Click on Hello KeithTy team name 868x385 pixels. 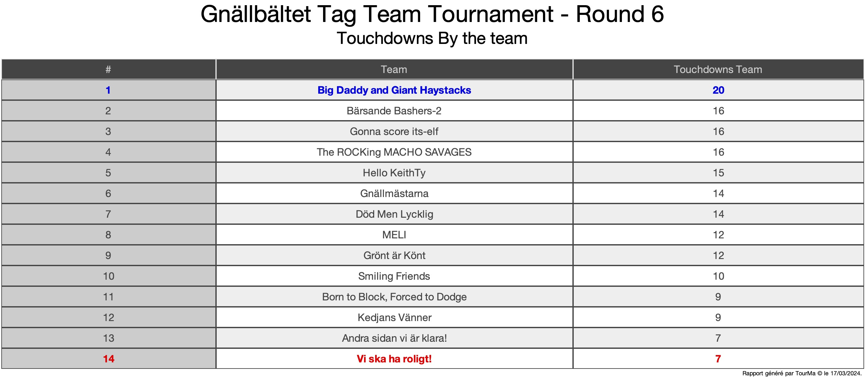tap(394, 173)
